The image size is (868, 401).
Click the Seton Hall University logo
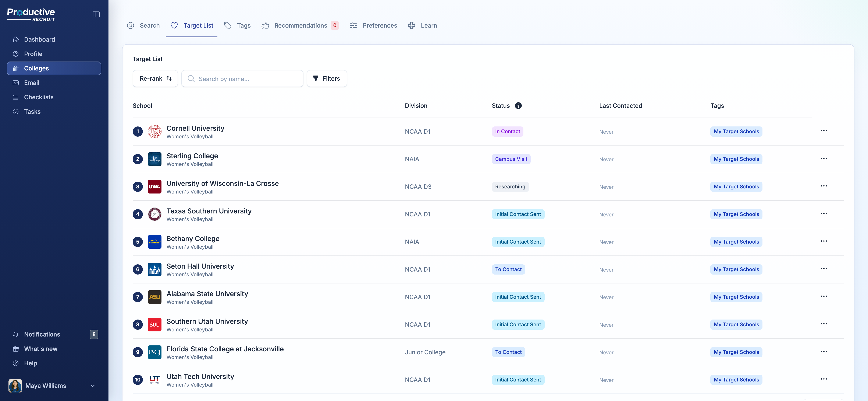[155, 269]
